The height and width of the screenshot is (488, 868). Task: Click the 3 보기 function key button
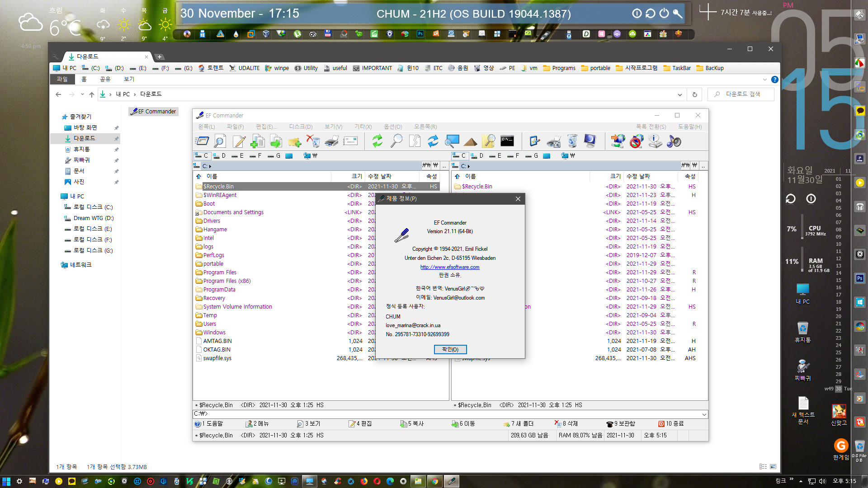click(309, 424)
